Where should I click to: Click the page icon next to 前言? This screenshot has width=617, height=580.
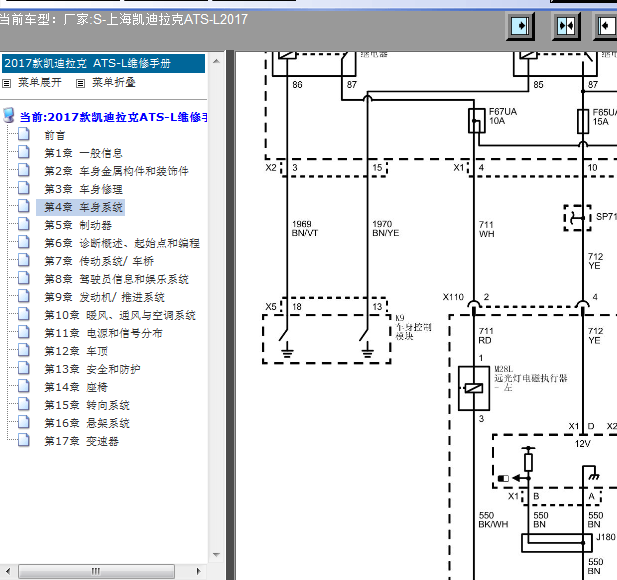point(24,134)
